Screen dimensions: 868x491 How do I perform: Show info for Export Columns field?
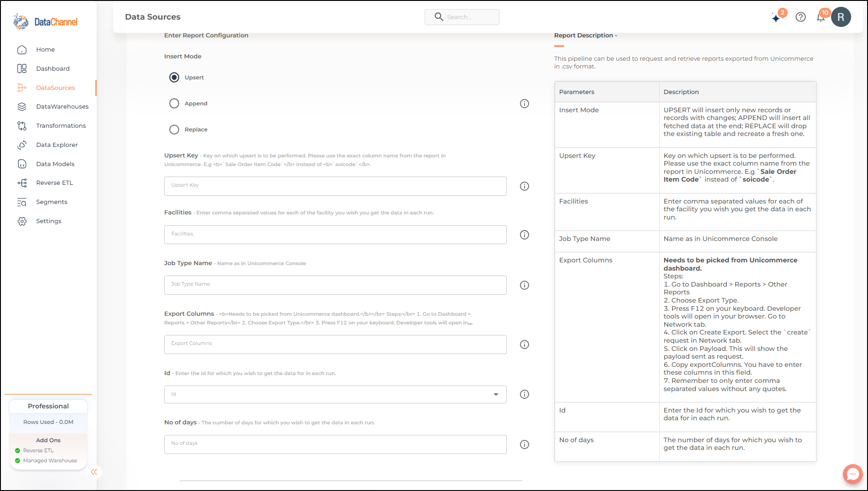click(x=525, y=345)
